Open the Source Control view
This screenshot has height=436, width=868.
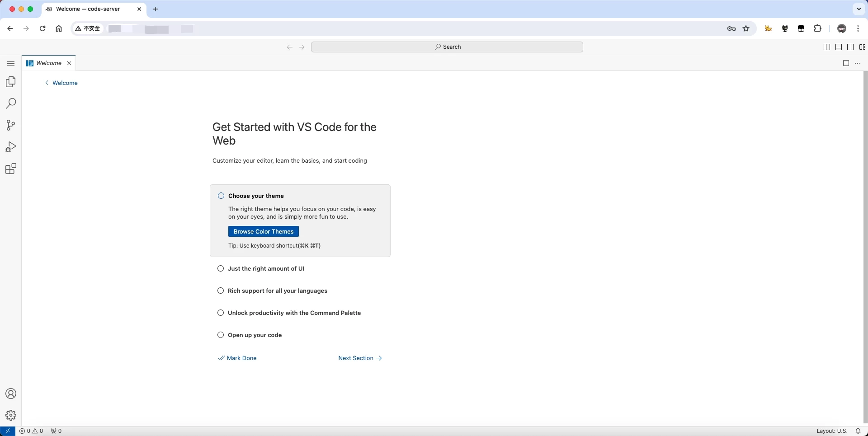point(11,125)
